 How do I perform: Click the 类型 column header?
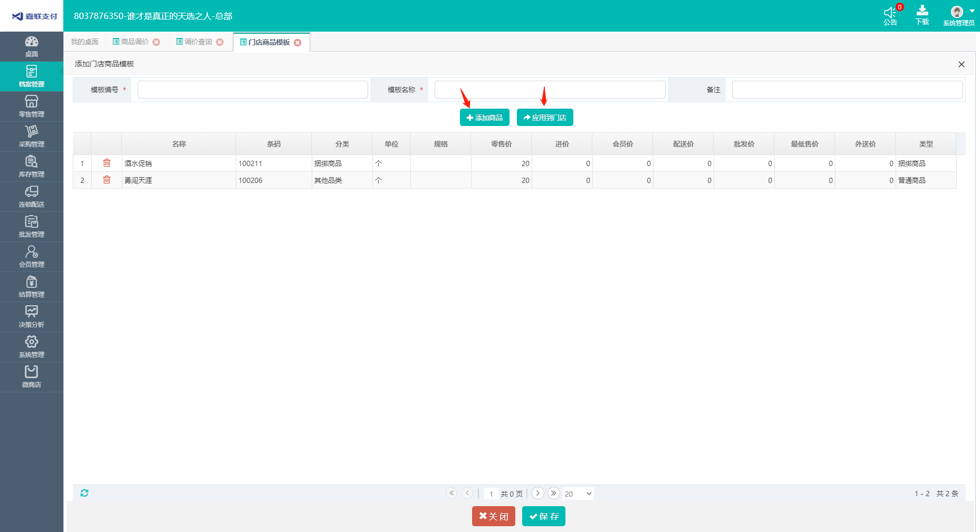(x=926, y=144)
